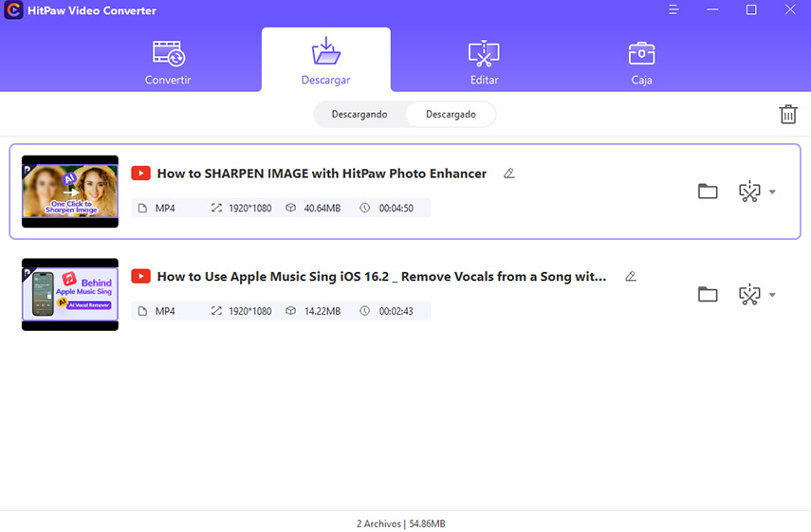811x532 pixels.
Task: Show the Descargado list
Action: [451, 114]
